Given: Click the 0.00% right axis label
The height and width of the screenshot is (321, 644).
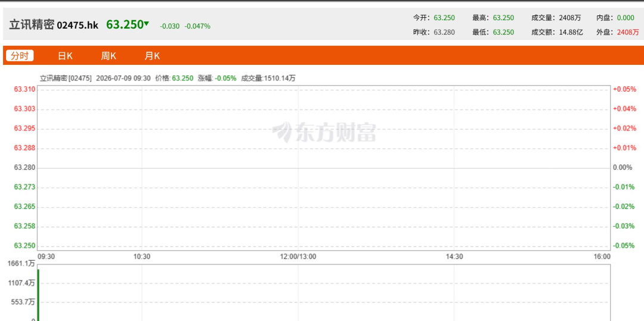Looking at the screenshot, I should pos(622,167).
